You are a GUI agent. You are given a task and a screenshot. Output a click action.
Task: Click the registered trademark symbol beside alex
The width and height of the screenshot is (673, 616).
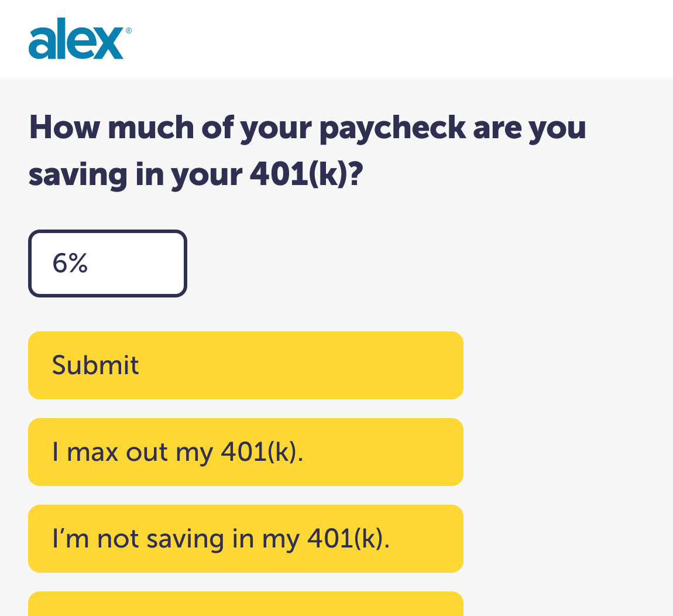[x=129, y=30]
